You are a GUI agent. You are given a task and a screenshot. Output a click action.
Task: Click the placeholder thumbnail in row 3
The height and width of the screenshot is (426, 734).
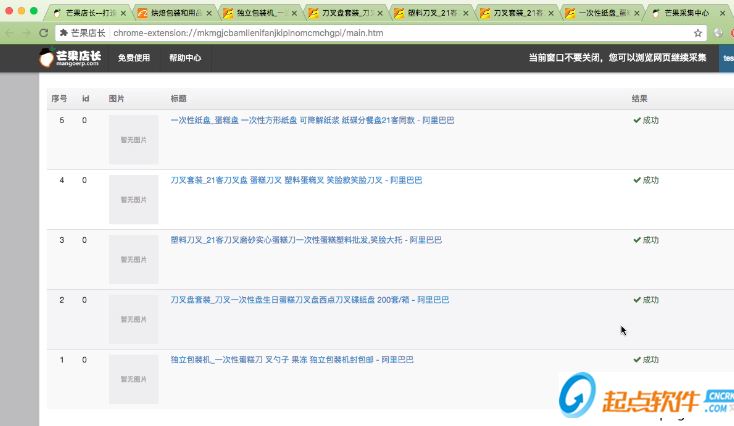click(133, 259)
